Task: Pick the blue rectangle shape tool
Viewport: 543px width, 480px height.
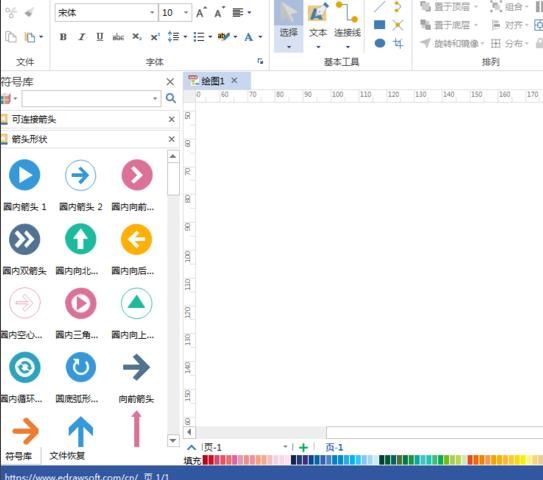Action: 380,25
